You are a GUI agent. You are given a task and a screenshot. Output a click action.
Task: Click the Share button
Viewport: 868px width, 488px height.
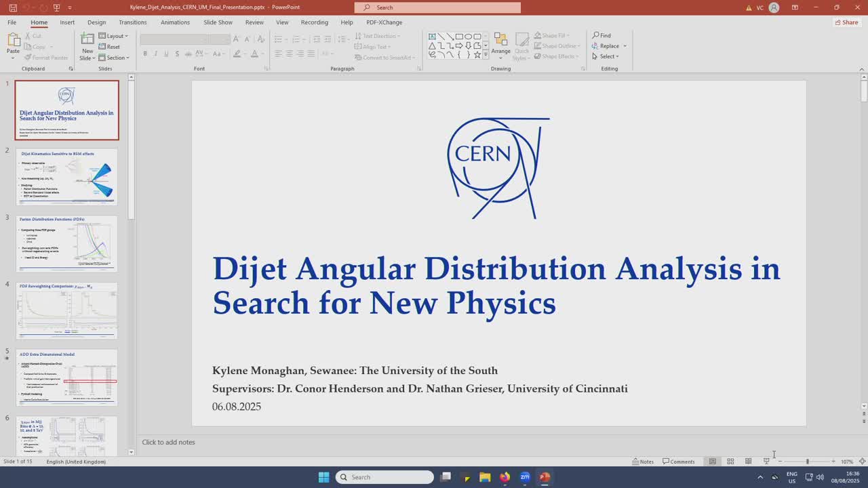[x=846, y=22]
